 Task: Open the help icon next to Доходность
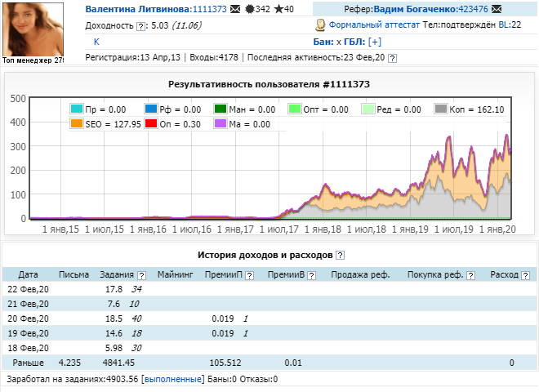[141, 26]
